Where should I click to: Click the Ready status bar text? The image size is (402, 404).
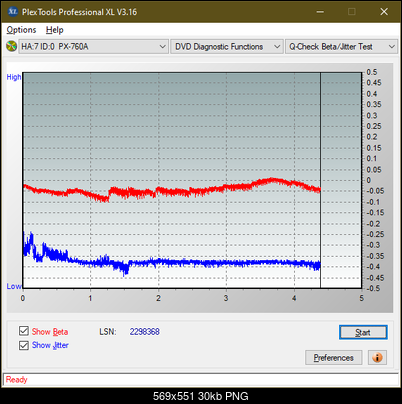pyautogui.click(x=17, y=379)
